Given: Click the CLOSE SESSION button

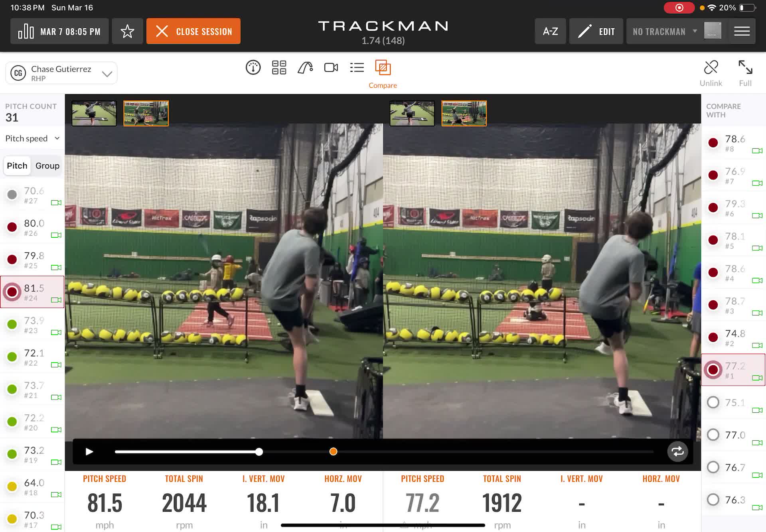Looking at the screenshot, I should (193, 31).
